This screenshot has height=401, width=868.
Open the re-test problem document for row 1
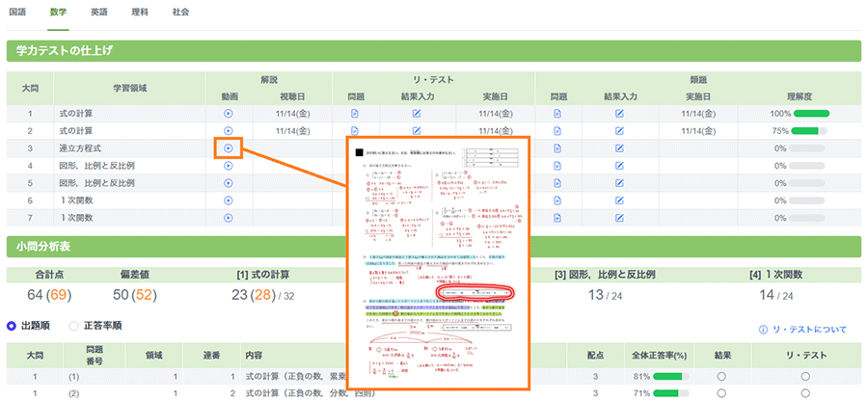click(355, 114)
